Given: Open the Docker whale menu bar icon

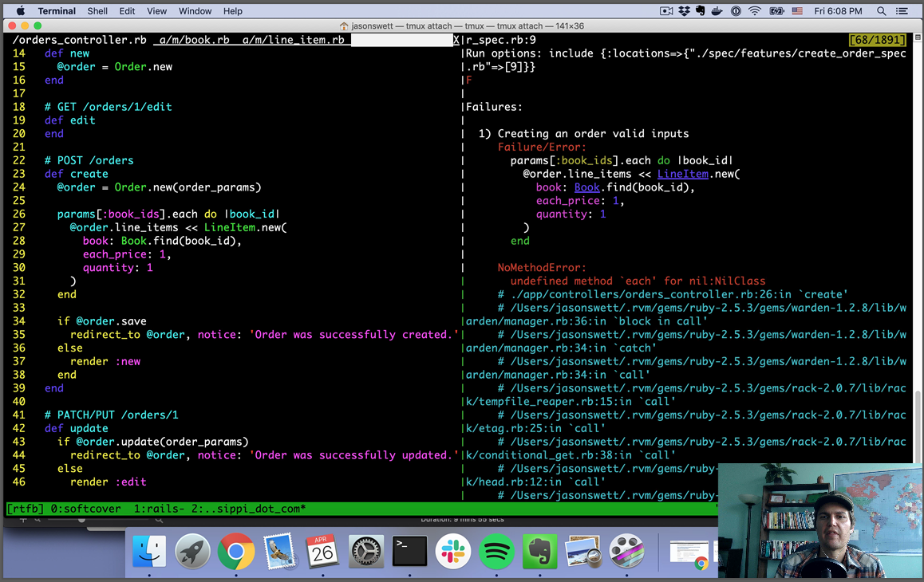Looking at the screenshot, I should 718,10.
